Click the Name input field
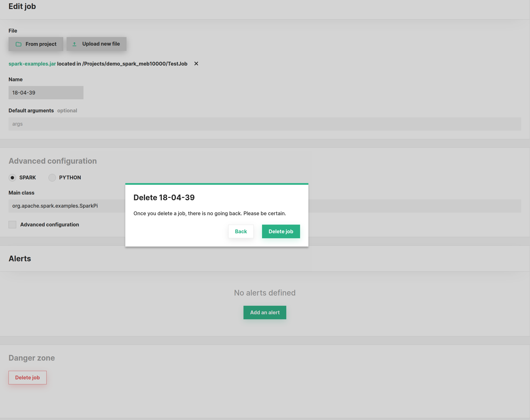This screenshot has width=530, height=420. (46, 93)
